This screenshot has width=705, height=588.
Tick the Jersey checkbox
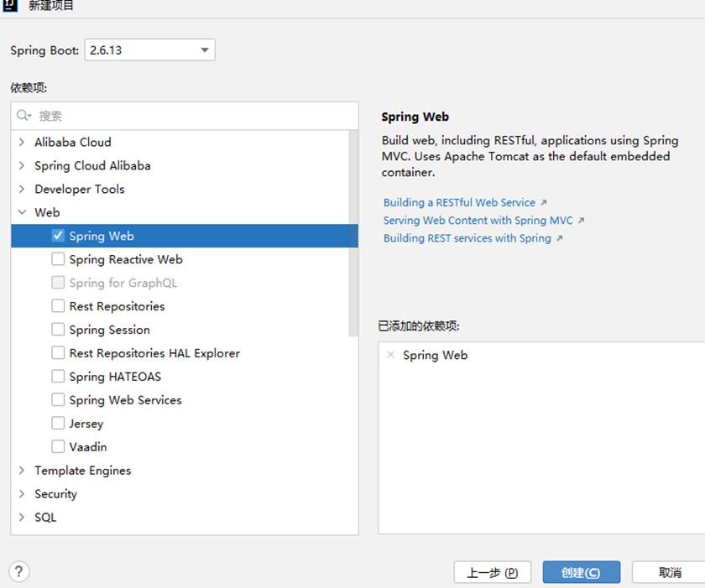coord(58,423)
